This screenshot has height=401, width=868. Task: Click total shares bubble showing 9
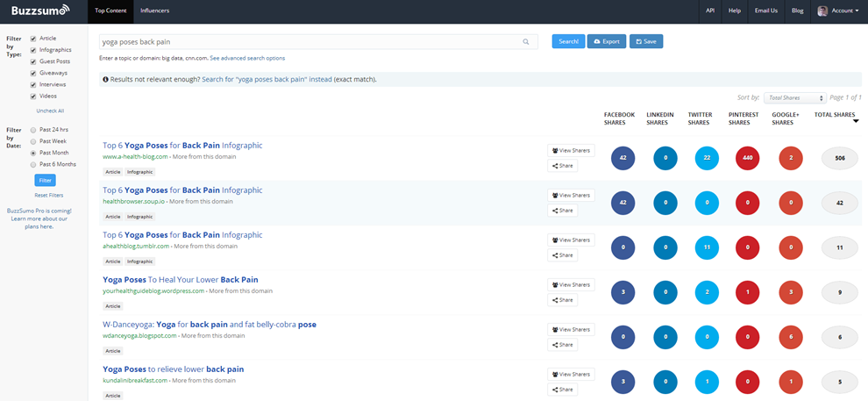pos(840,292)
